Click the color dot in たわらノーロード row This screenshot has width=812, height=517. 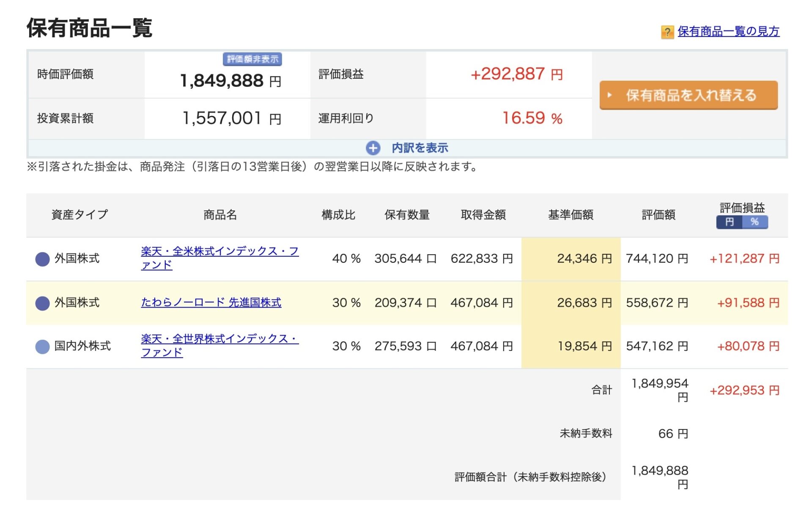tap(42, 303)
